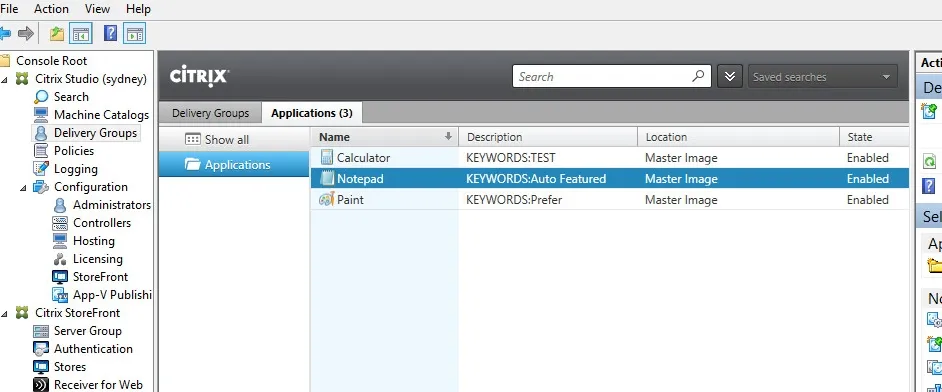Viewport: 942px width, 392px height.
Task: Click Master Image in the Calculator row
Action: coord(681,158)
